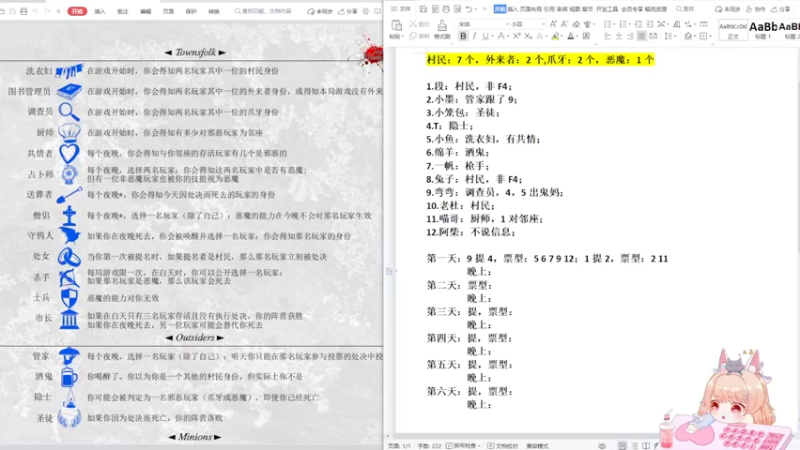Click the Undo icon in Writer
800x450 pixels.
[468, 9]
